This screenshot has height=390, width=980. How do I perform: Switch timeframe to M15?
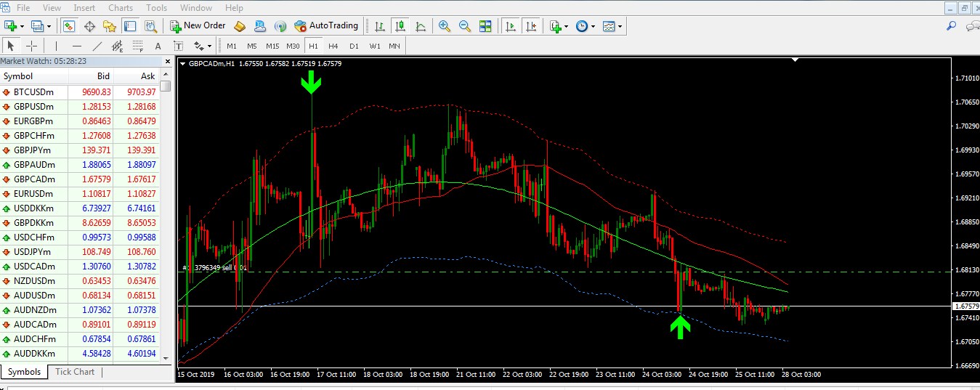click(272, 46)
